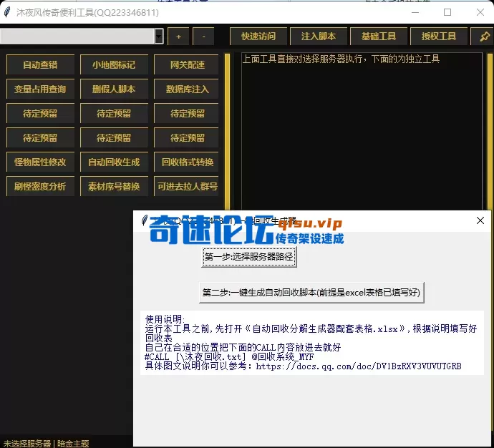Open 怪物属性修改 tool
The image size is (494, 448).
(x=40, y=162)
